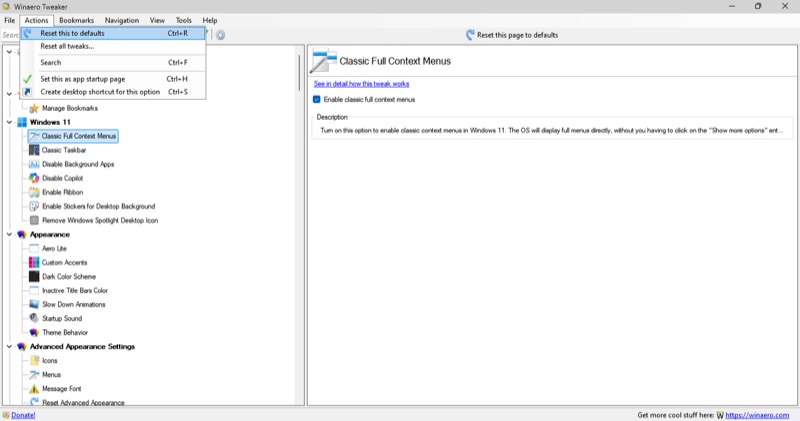Collapse the Advanced Appearance Settings group
The height and width of the screenshot is (421, 800).
tap(9, 346)
